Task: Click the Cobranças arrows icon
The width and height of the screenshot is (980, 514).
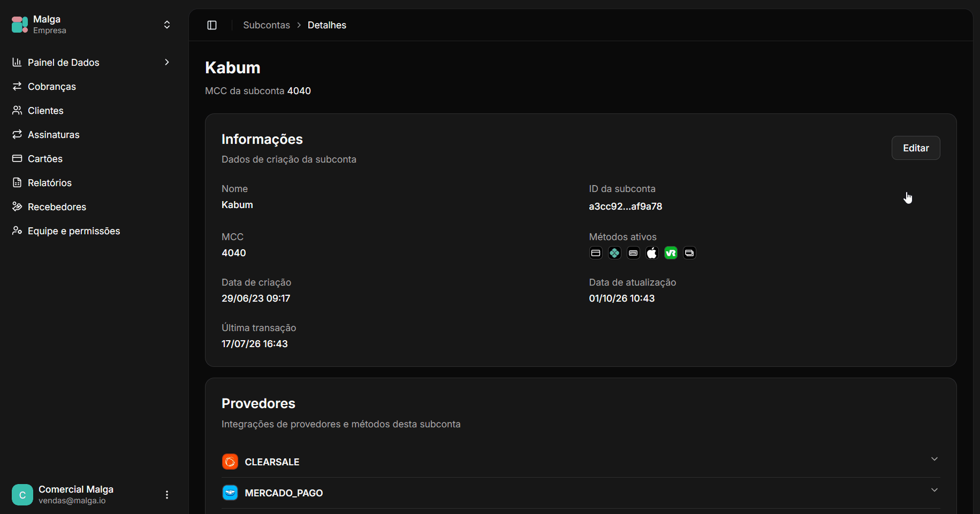Action: pyautogui.click(x=17, y=86)
